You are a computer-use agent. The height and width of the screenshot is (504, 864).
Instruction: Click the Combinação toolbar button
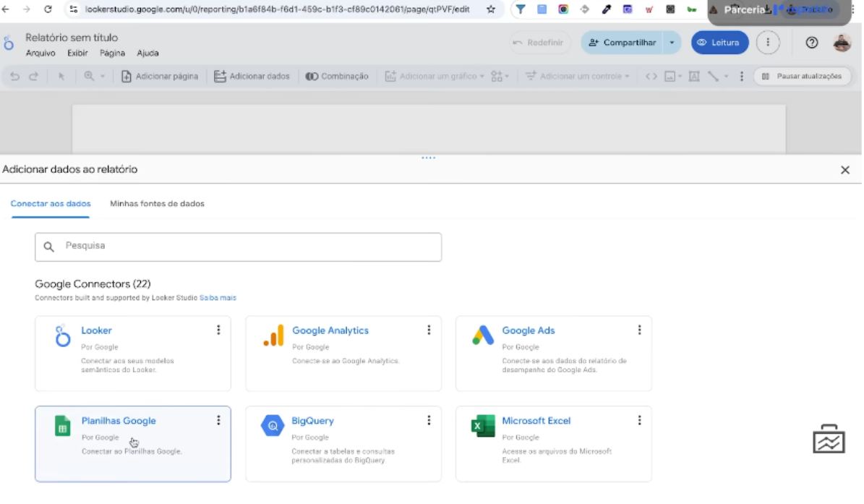click(337, 77)
